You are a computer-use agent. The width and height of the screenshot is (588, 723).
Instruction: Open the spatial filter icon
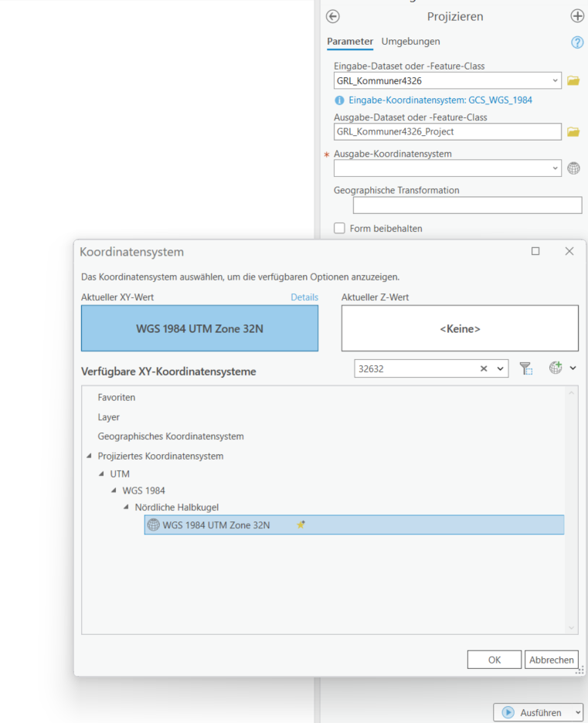525,368
